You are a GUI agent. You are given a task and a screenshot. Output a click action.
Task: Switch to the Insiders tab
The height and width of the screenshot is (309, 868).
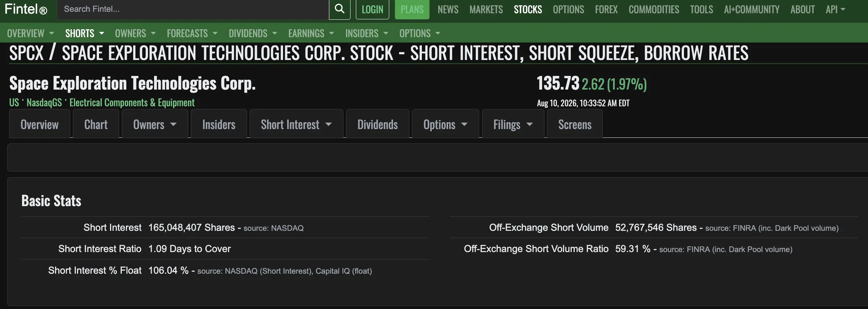(x=219, y=125)
